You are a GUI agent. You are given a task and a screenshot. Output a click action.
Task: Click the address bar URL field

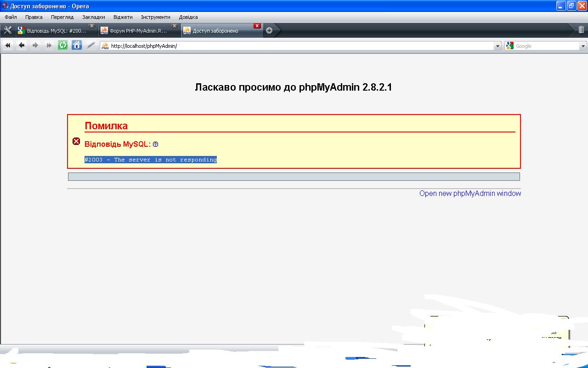[301, 46]
